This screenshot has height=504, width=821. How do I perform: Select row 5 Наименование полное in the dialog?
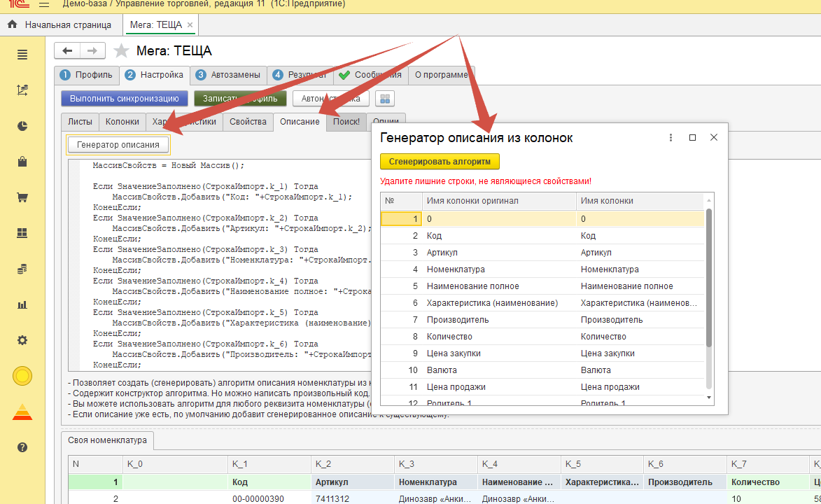[x=542, y=286]
